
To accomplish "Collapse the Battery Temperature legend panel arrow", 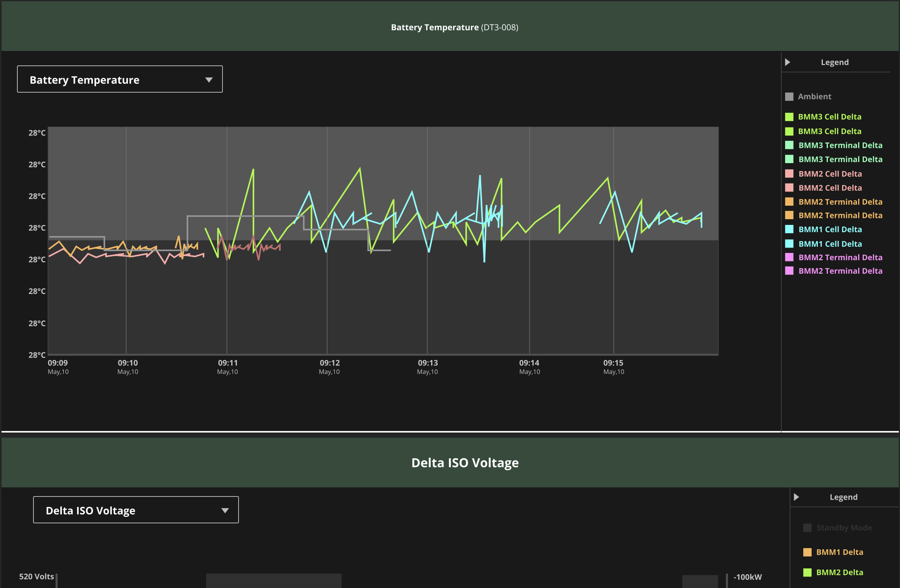I will tap(787, 62).
